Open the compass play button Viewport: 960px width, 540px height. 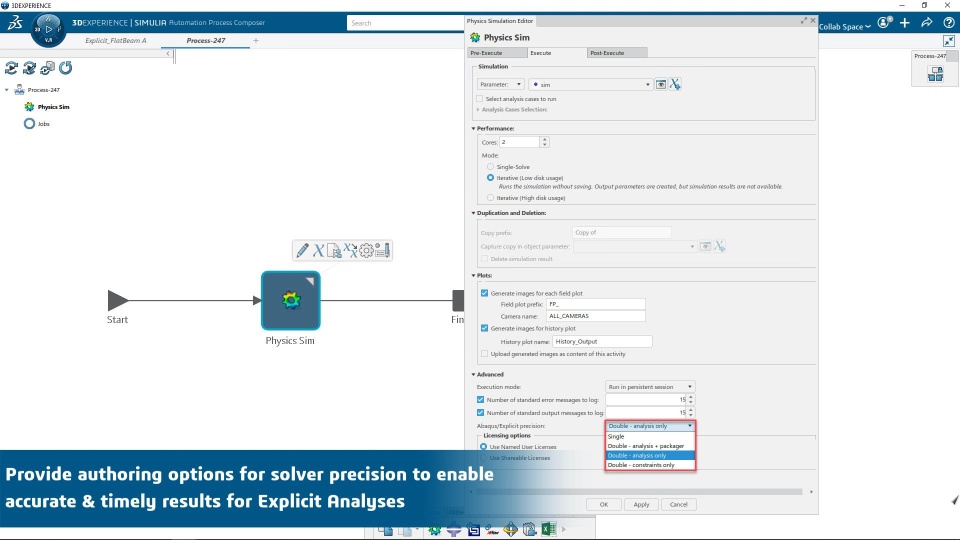(48, 29)
